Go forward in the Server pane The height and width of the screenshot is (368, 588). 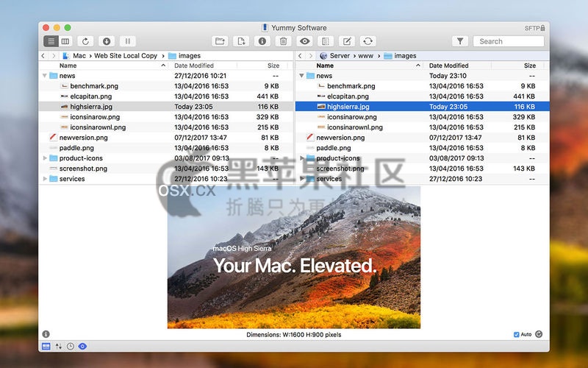310,56
